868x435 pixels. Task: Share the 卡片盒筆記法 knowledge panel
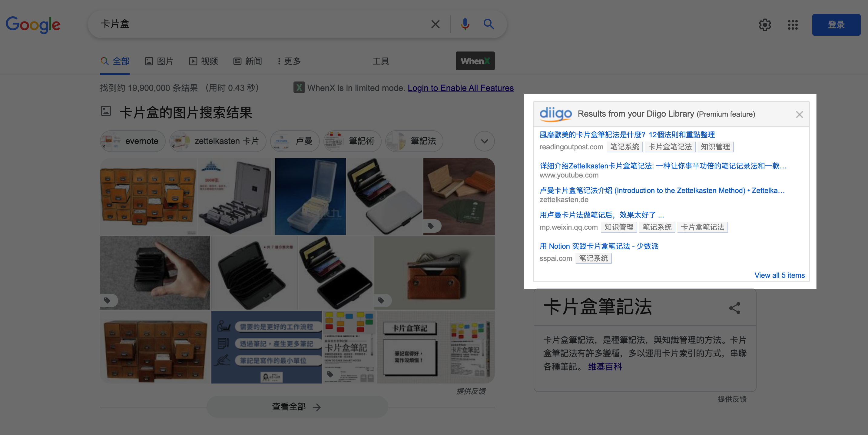pos(734,308)
